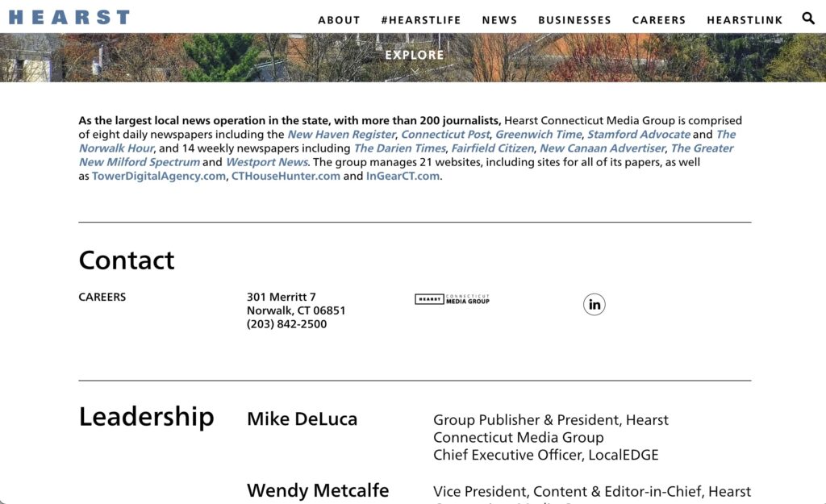Click the Careers link under Contact
The width and height of the screenshot is (826, 504).
click(102, 297)
